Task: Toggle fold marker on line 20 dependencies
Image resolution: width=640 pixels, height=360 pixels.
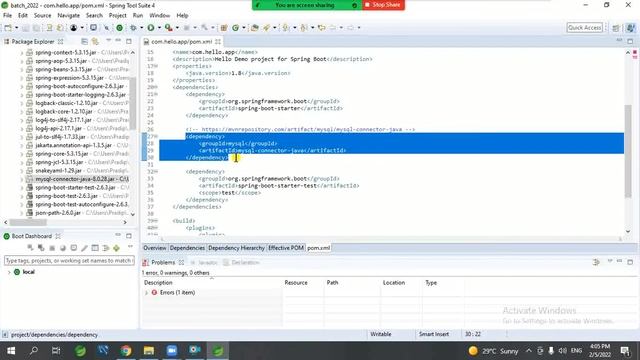Action: tap(156, 87)
